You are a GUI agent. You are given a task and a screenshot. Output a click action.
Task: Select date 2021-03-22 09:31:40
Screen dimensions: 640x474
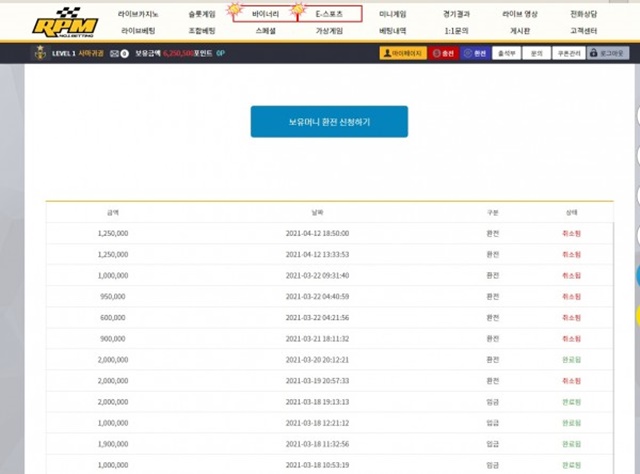pos(317,276)
